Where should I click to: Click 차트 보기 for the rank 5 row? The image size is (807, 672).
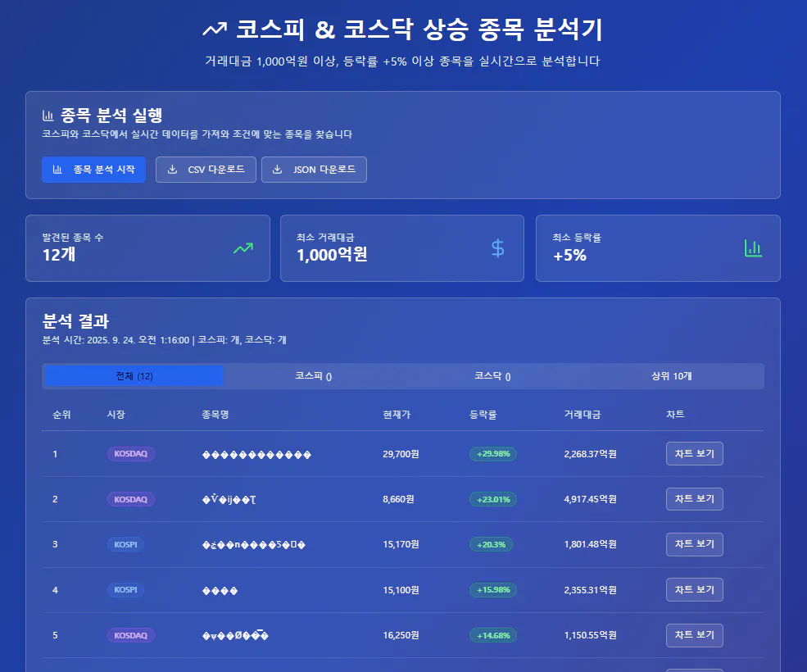click(694, 635)
